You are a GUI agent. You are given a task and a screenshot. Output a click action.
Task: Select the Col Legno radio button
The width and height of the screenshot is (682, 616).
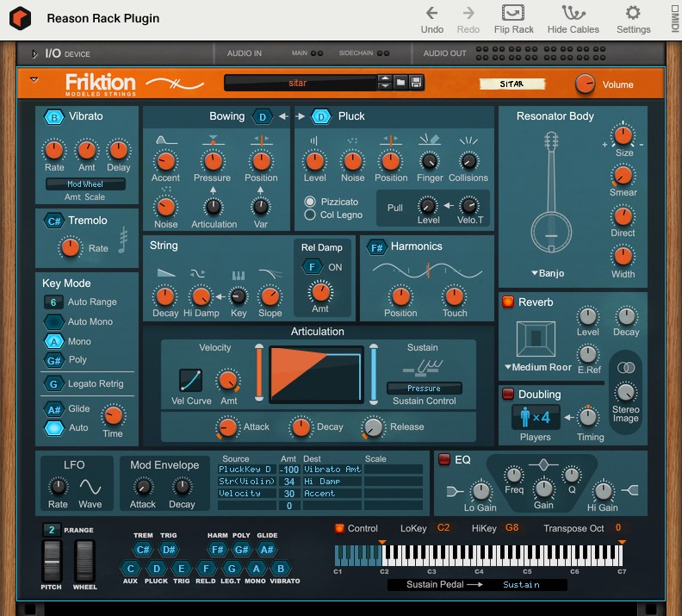[x=310, y=215]
